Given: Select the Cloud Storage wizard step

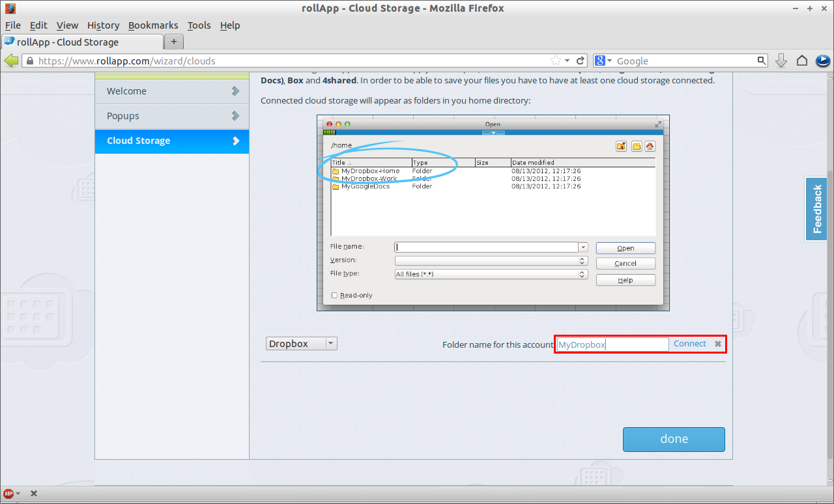Looking at the screenshot, I should (172, 141).
